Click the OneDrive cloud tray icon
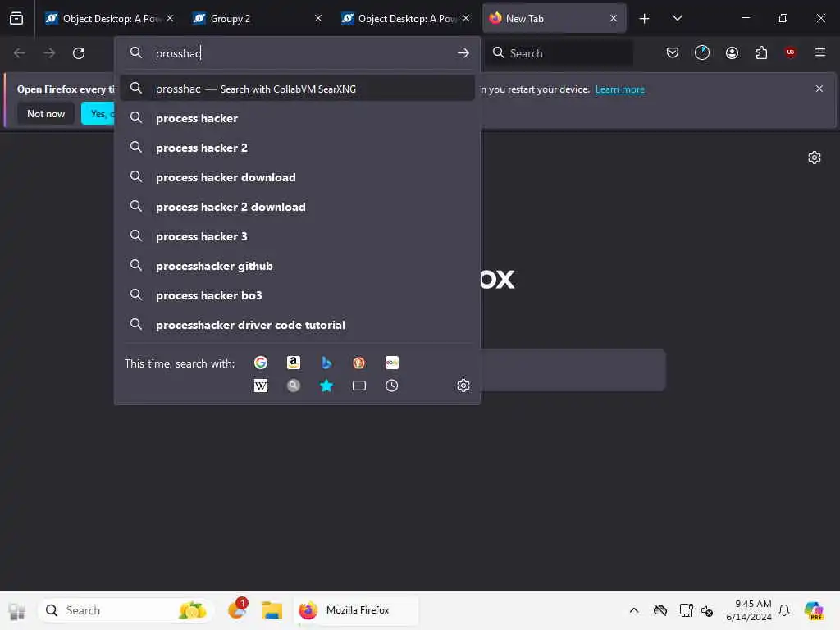This screenshot has width=840, height=630. coord(660,610)
